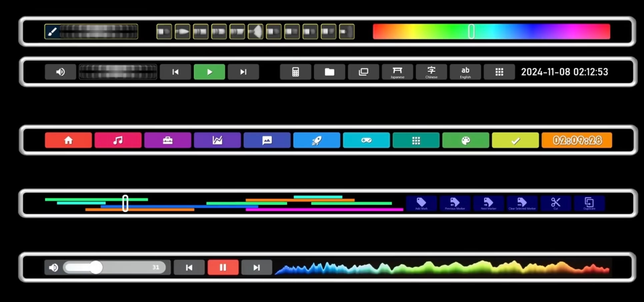Click the white playhead on the timeline
The height and width of the screenshot is (302, 644).
click(125, 203)
